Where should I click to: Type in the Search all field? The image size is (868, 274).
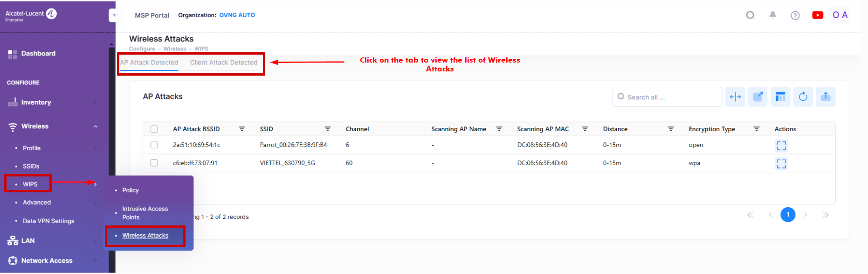click(x=667, y=97)
